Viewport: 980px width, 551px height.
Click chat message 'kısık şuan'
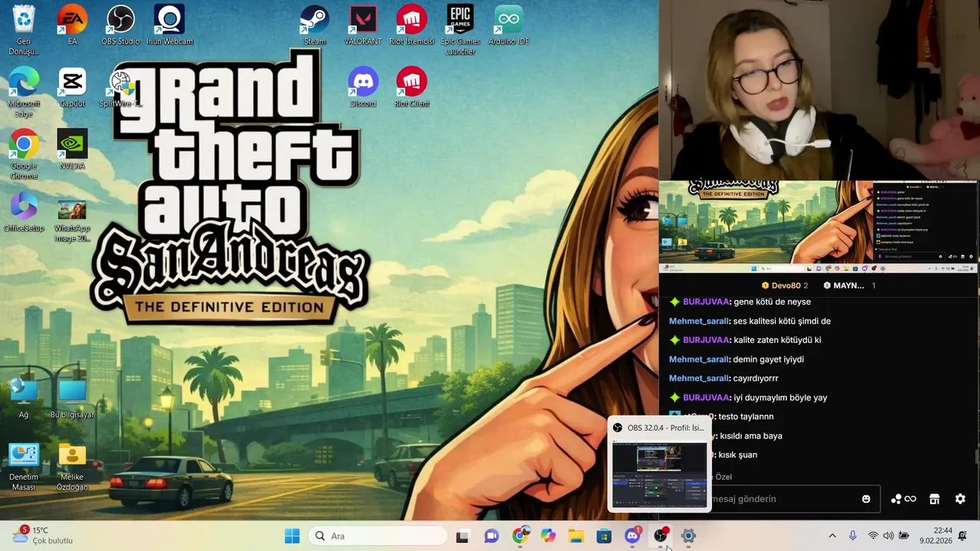pyautogui.click(x=738, y=455)
